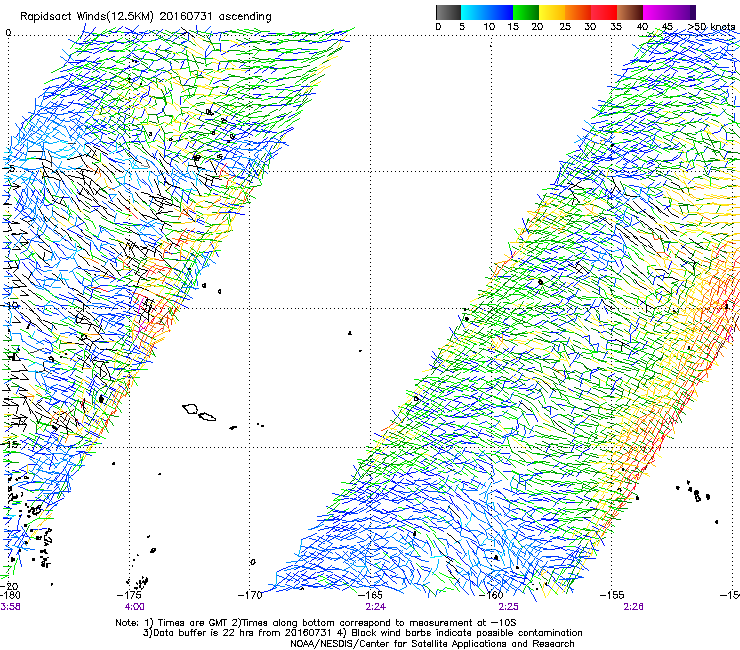
Task: Click the 'NOAA/NESDIS/Center for Satellite Applications and Research' credit
Action: point(432,644)
